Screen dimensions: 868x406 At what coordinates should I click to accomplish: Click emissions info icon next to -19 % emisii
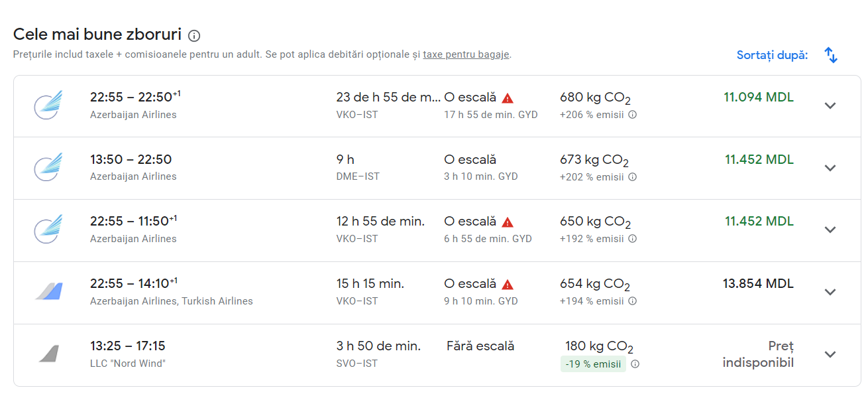635,364
